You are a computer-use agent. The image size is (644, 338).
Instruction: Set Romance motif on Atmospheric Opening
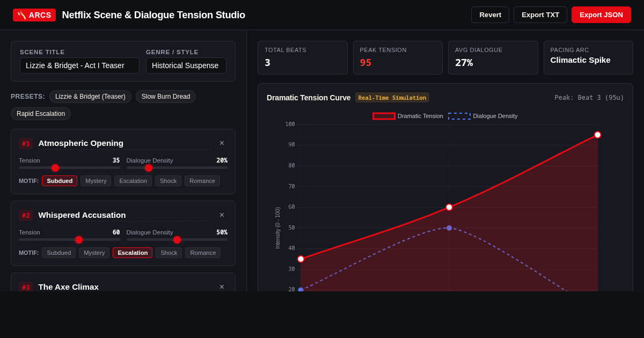(x=202, y=181)
